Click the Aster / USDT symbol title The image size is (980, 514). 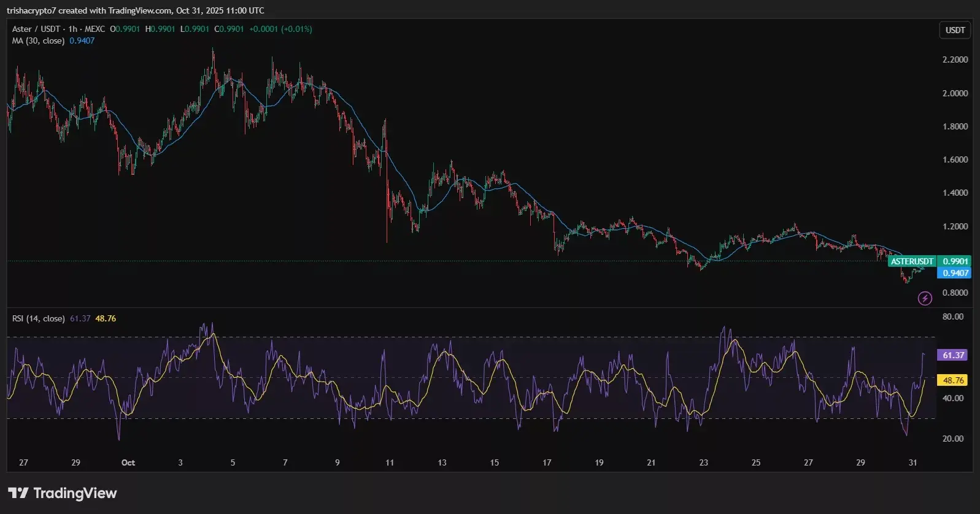coord(36,29)
